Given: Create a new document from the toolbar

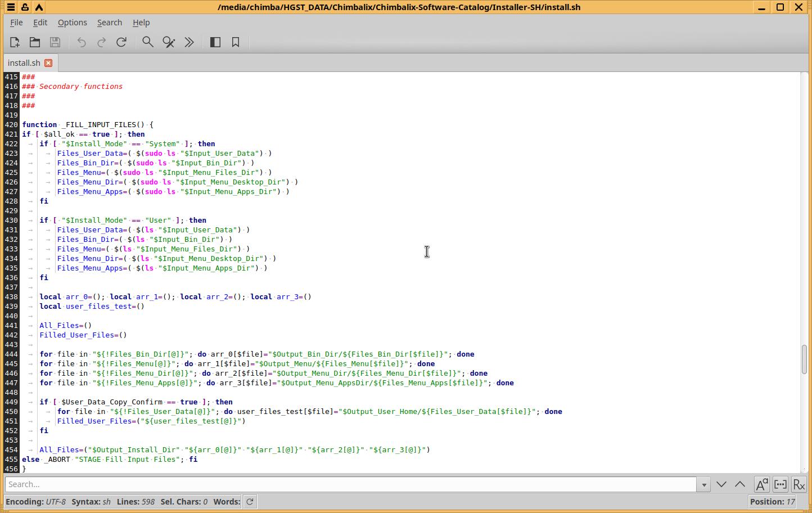Looking at the screenshot, I should (15, 42).
